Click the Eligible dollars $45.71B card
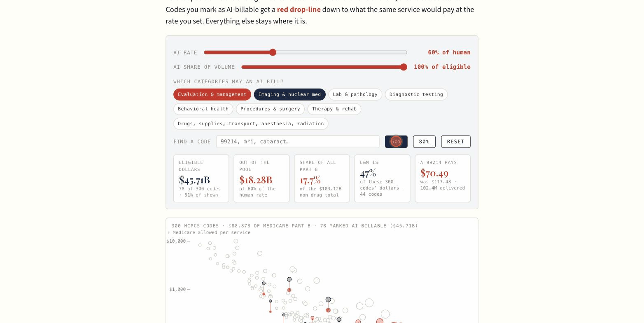The image size is (644, 323). point(201,178)
